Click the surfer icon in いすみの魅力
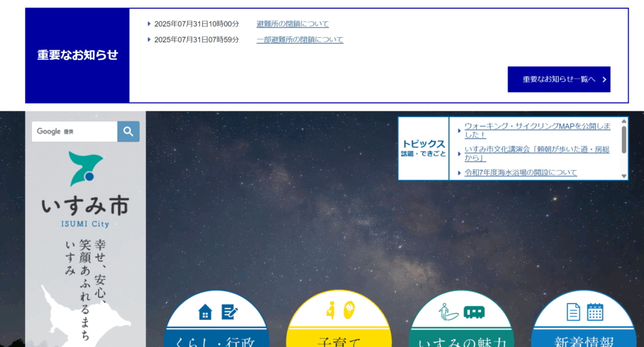 [x=448, y=312]
